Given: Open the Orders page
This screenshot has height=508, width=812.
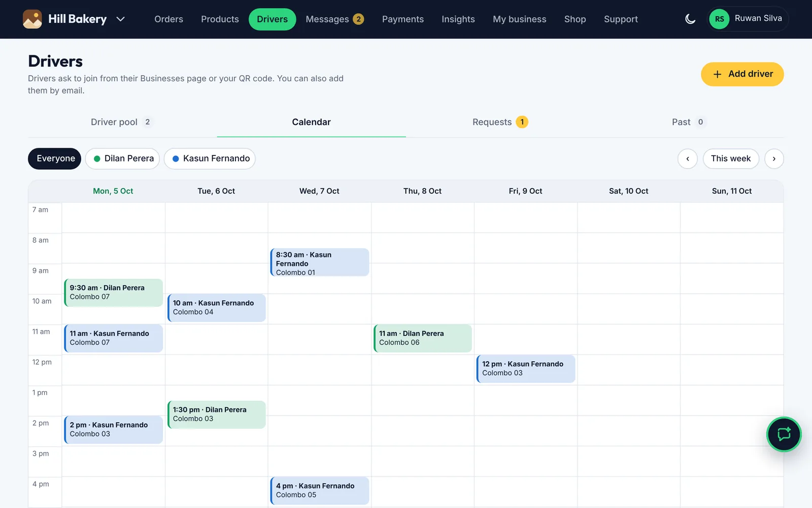Looking at the screenshot, I should [168, 19].
